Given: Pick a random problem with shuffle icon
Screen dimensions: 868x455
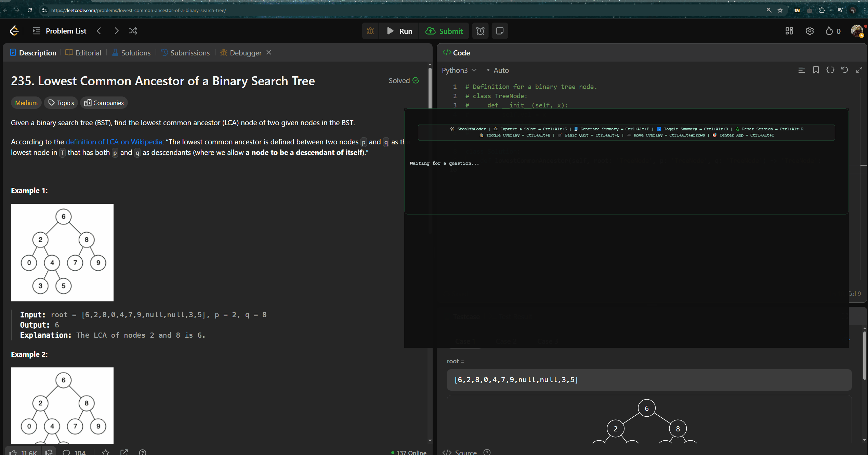Looking at the screenshot, I should (133, 31).
